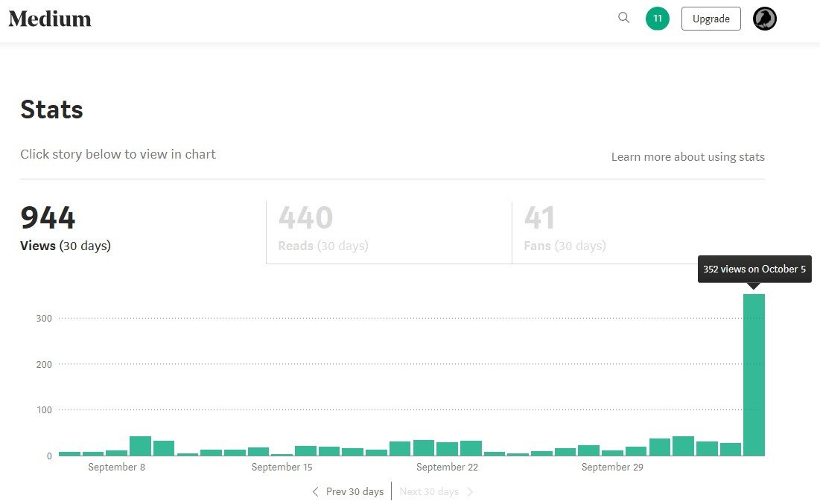Screen dimensions: 820x504
Task: Select the bar above the September 29 label
Action: pyautogui.click(x=612, y=452)
